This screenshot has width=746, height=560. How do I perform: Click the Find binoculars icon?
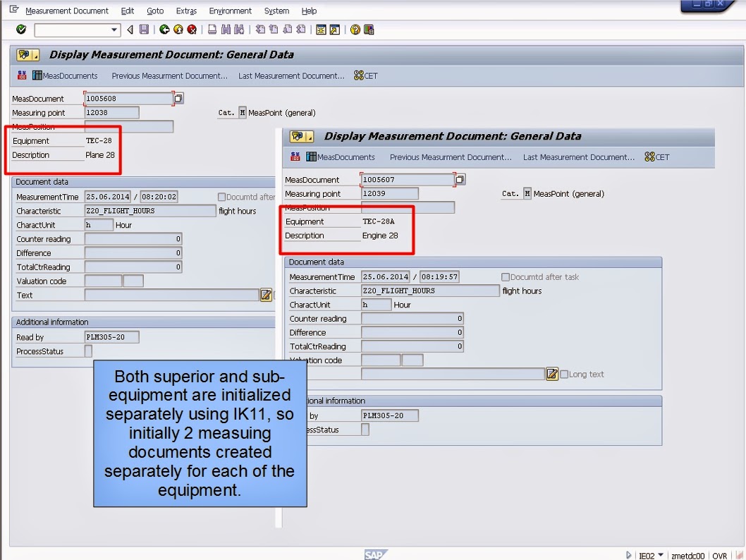226,30
